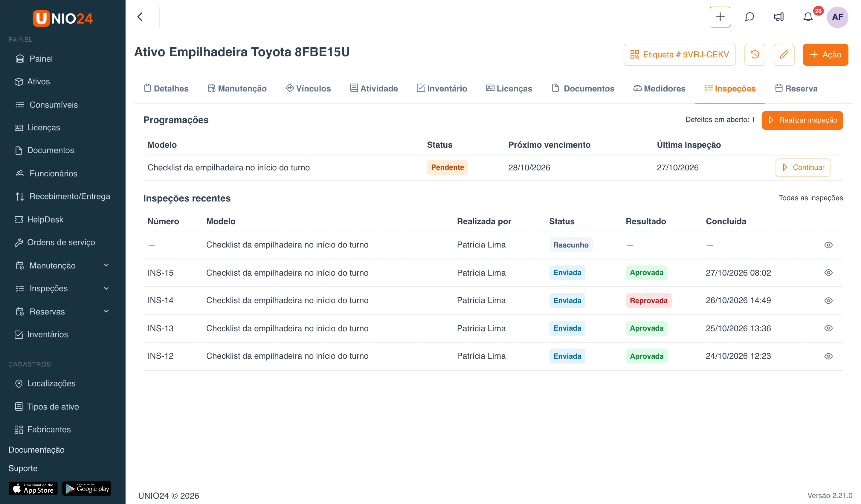The height and width of the screenshot is (504, 861).
Task: Expand the Inspeções sidebar submenu
Action: [106, 288]
